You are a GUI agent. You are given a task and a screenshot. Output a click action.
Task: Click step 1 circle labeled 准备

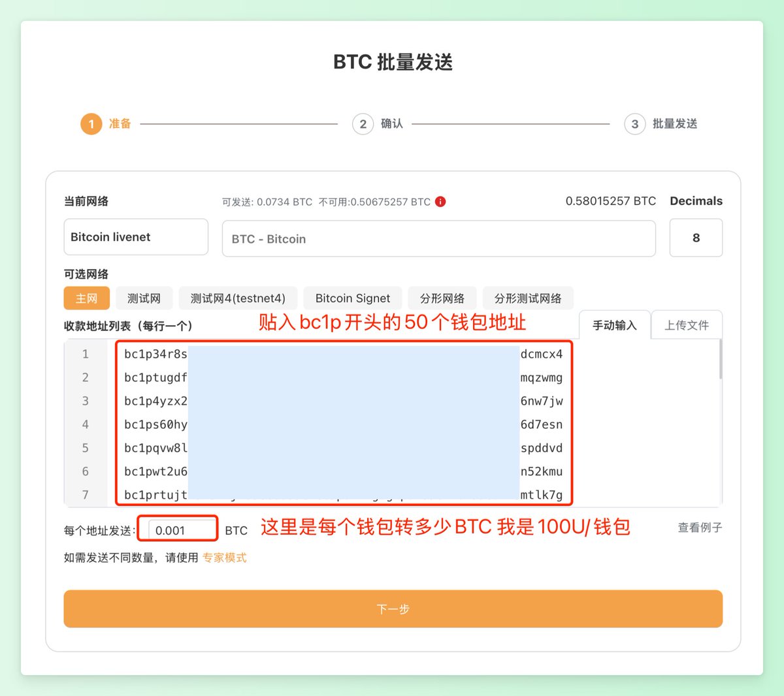tap(91, 123)
